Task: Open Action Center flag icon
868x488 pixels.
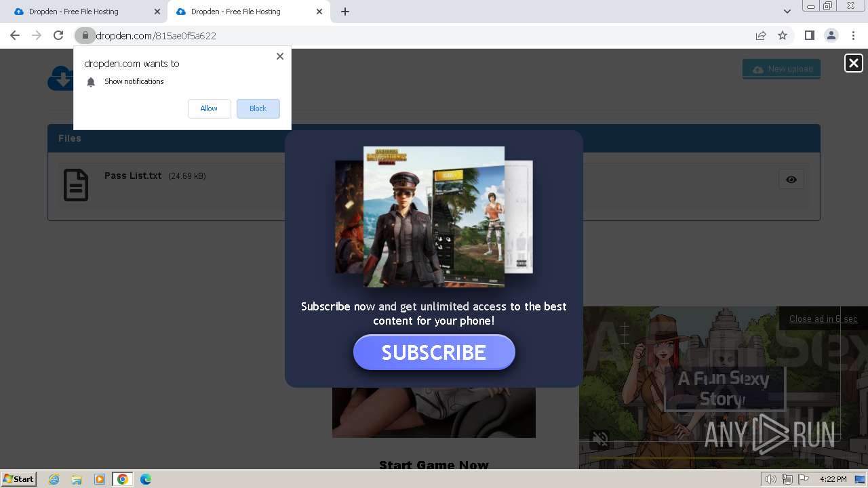Action: pyautogui.click(x=804, y=479)
